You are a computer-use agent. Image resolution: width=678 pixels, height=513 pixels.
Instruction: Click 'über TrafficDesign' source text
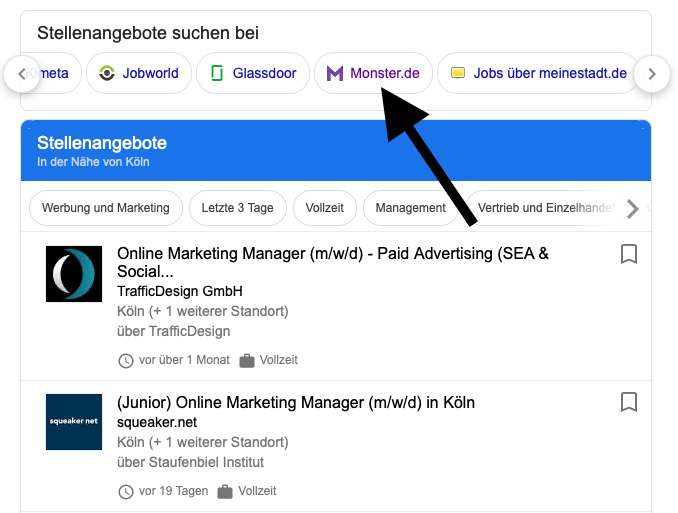pyautogui.click(x=173, y=331)
